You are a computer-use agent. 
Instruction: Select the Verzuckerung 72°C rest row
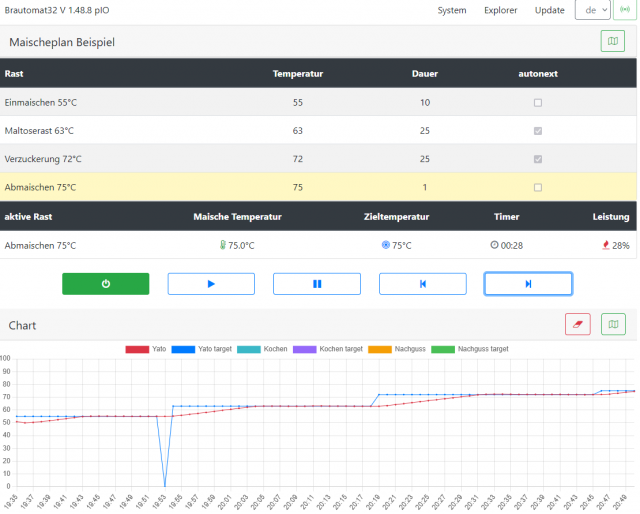[318, 159]
